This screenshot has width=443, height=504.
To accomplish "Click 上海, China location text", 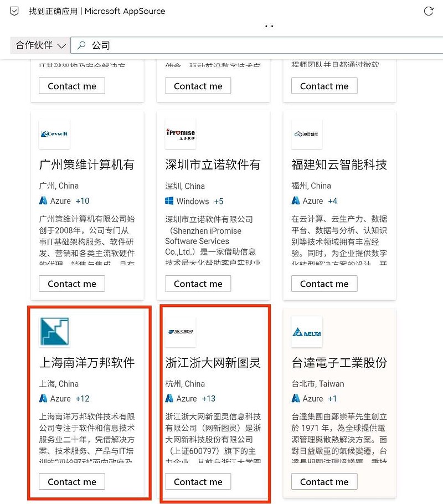I will pyautogui.click(x=59, y=384).
